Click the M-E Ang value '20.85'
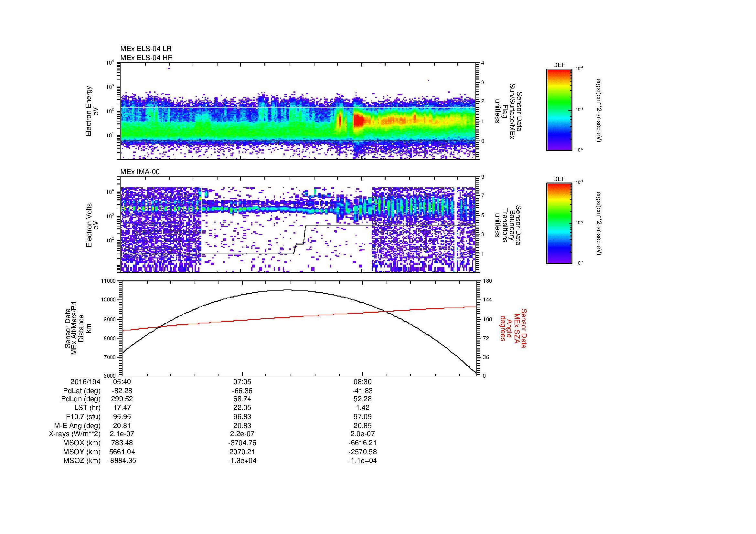 click(x=362, y=425)
